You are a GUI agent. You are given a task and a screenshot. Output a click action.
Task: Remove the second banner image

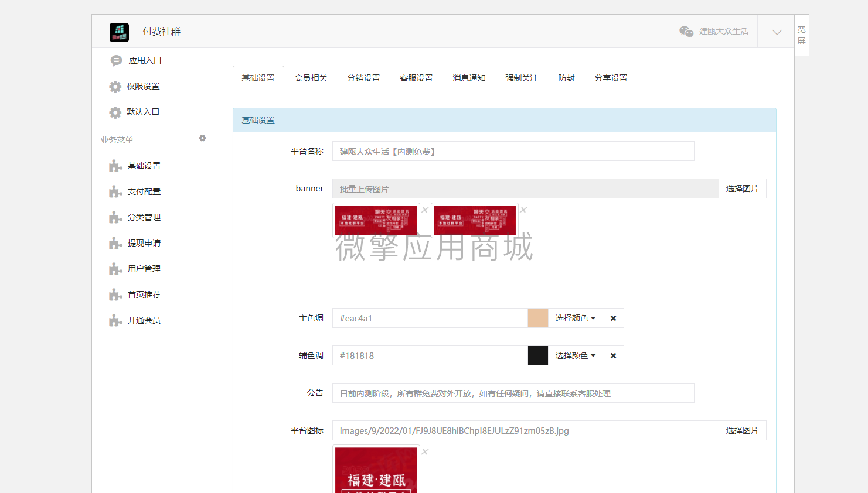(x=524, y=210)
